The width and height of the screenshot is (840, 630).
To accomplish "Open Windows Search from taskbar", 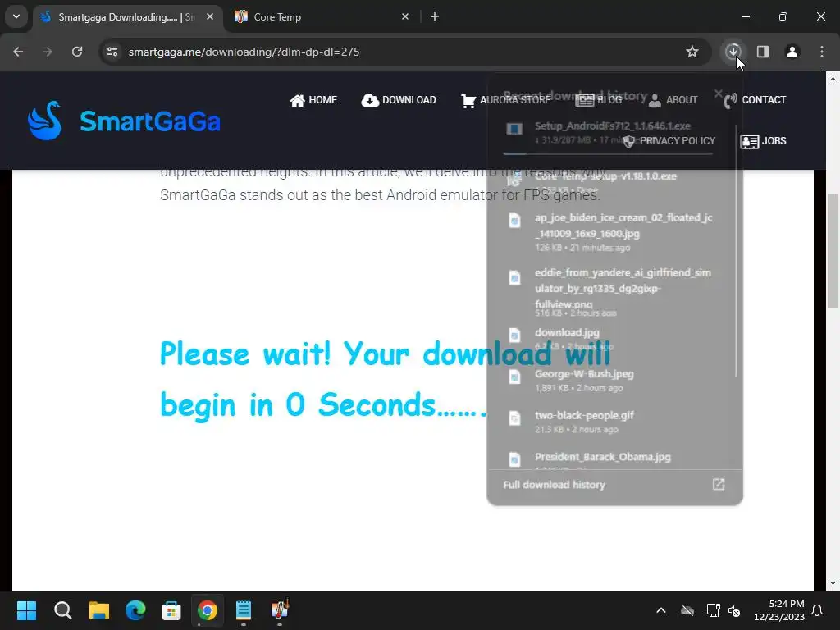I will point(62,610).
